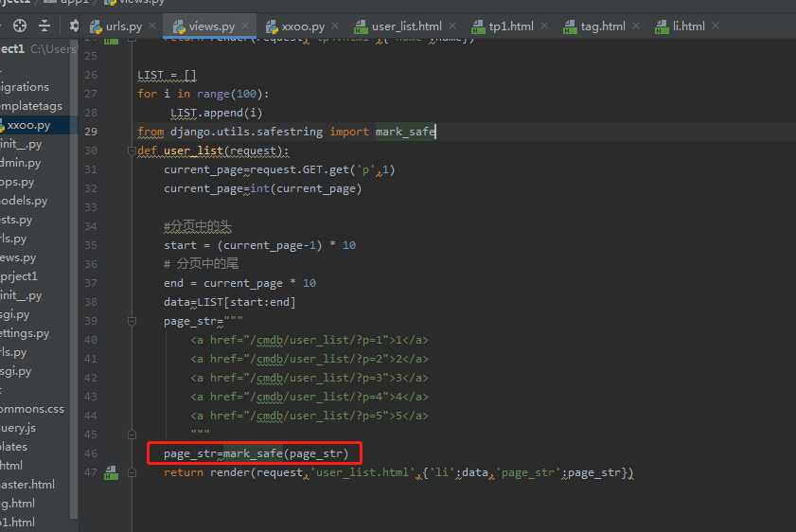Screen dimensions: 796x532
Task: Click line number 29 in the gutter
Action: [90, 132]
